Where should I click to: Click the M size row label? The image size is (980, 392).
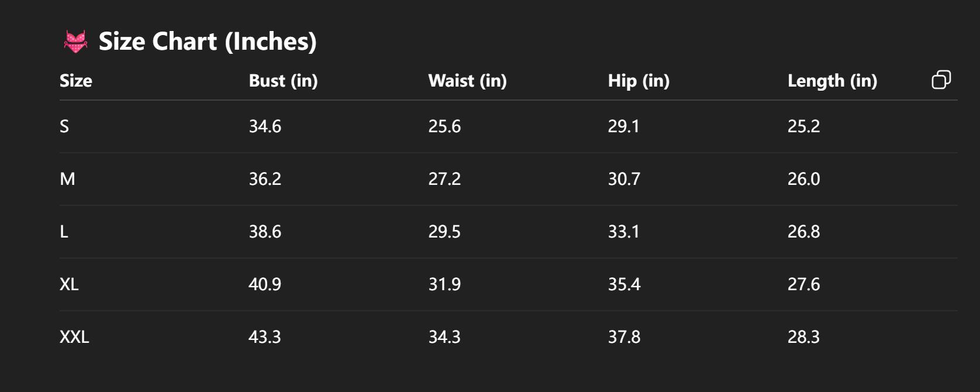point(67,179)
